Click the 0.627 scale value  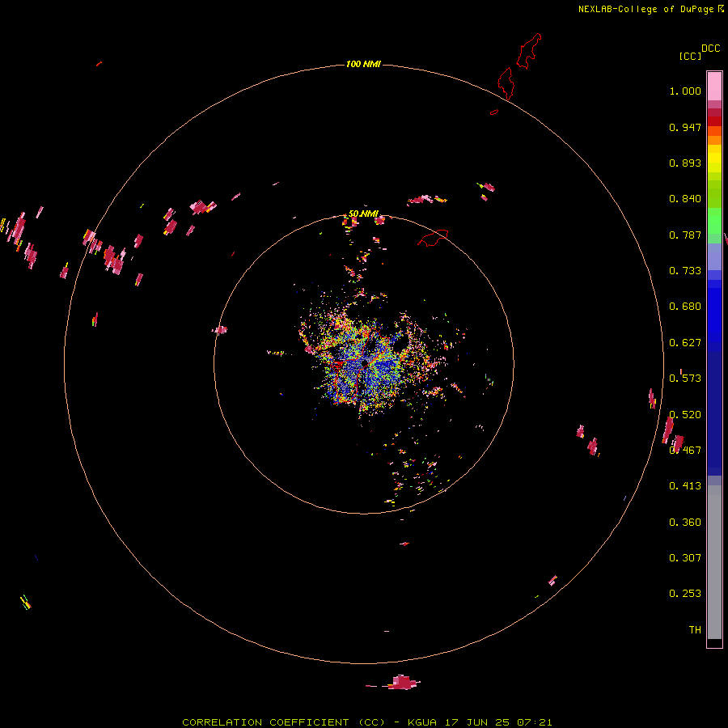(685, 343)
